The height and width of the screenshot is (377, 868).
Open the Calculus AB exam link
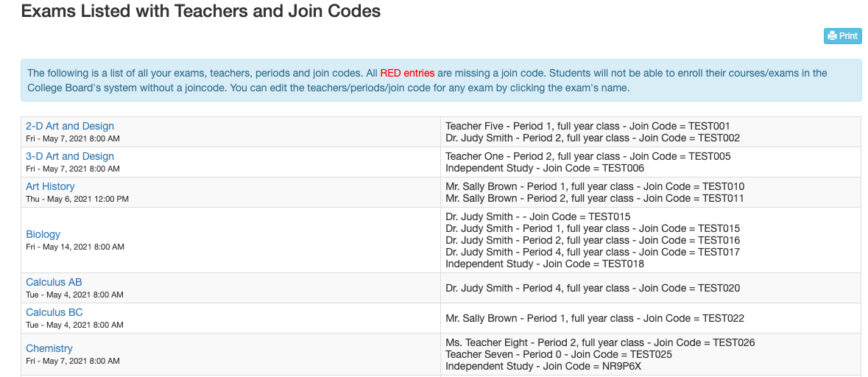tap(54, 282)
